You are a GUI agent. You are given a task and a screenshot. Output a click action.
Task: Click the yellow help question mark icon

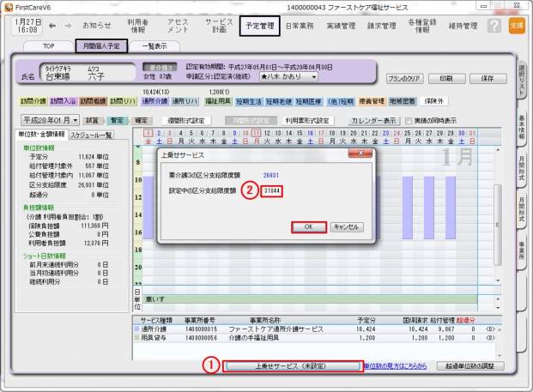(x=494, y=26)
